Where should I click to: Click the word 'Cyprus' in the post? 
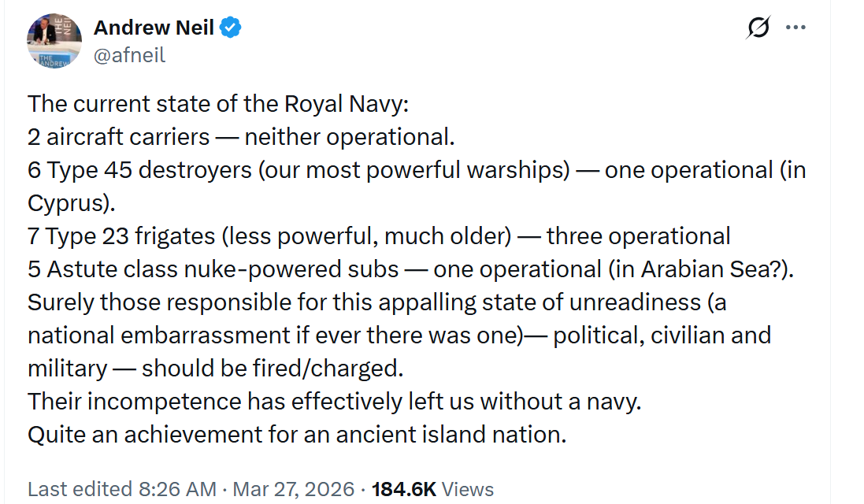[66, 203]
